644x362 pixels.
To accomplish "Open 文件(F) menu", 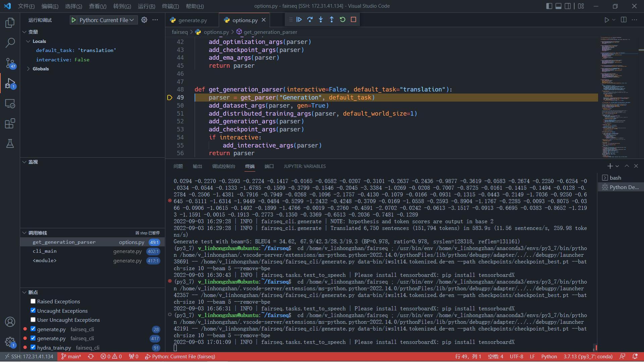I will tap(26, 6).
